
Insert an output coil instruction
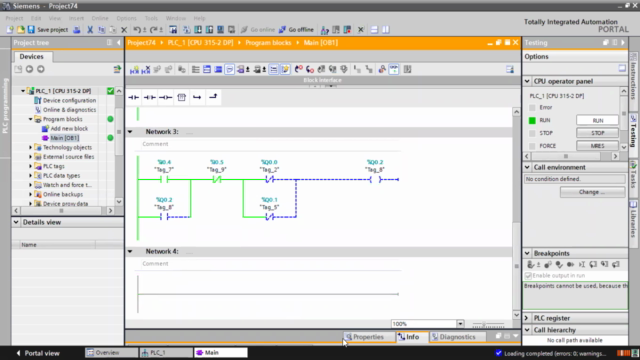[165, 97]
